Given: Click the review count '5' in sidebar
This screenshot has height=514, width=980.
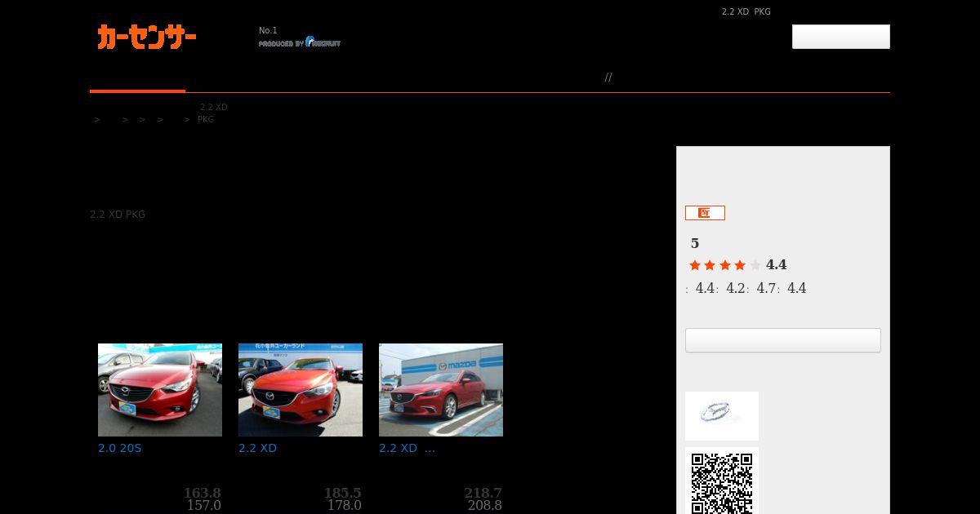Looking at the screenshot, I should click(695, 243).
